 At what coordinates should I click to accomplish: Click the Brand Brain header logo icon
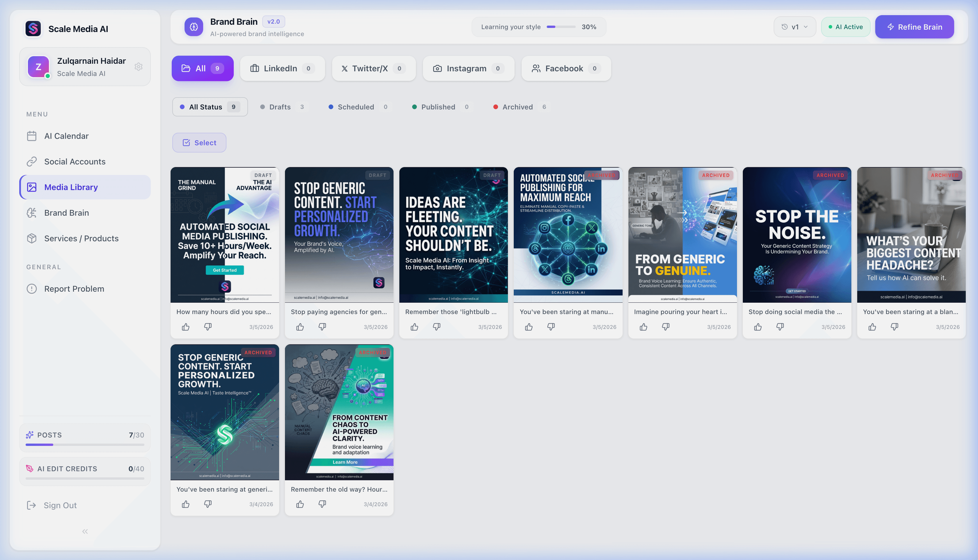pyautogui.click(x=194, y=27)
